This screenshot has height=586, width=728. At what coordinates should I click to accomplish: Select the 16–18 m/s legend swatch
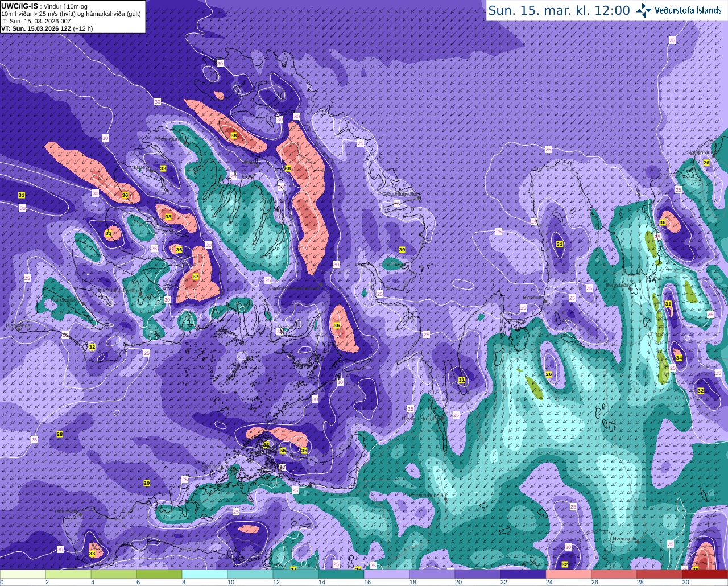(387, 574)
